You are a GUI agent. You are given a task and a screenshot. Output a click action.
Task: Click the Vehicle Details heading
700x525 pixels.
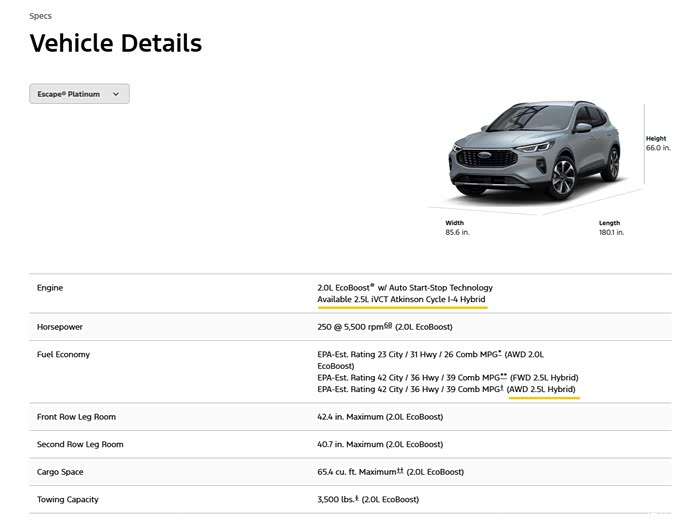(x=115, y=43)
